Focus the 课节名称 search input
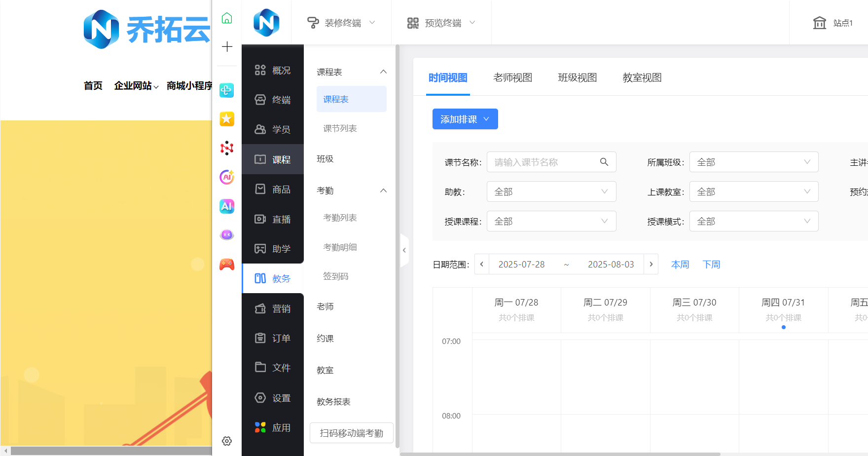This screenshot has width=868, height=456. 551,162
